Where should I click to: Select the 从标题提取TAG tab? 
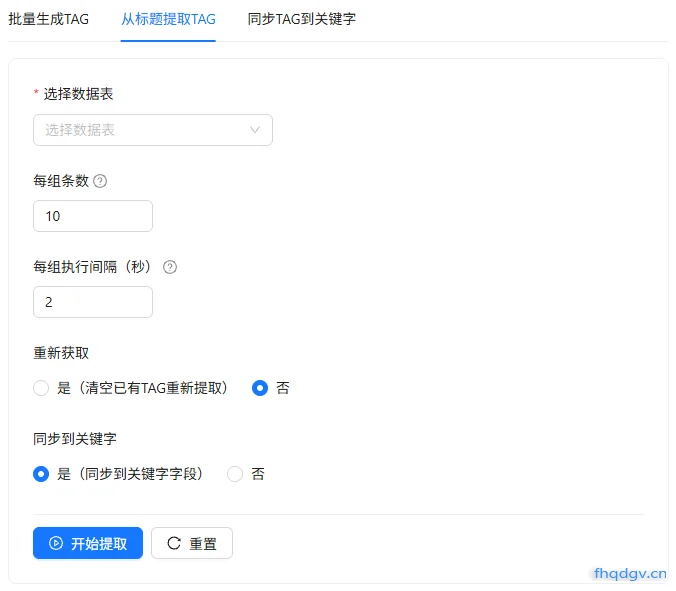(x=168, y=19)
